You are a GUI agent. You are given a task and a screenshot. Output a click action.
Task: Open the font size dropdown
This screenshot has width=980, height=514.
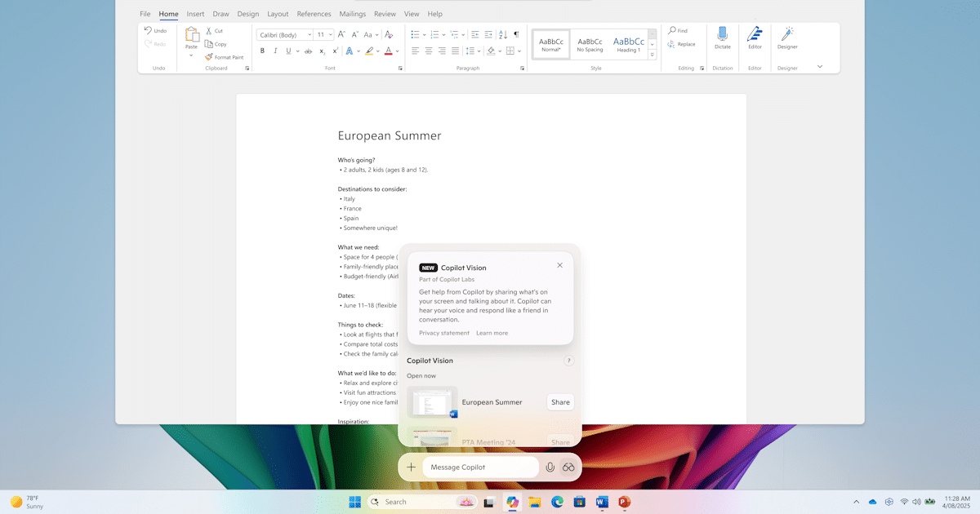pos(329,34)
